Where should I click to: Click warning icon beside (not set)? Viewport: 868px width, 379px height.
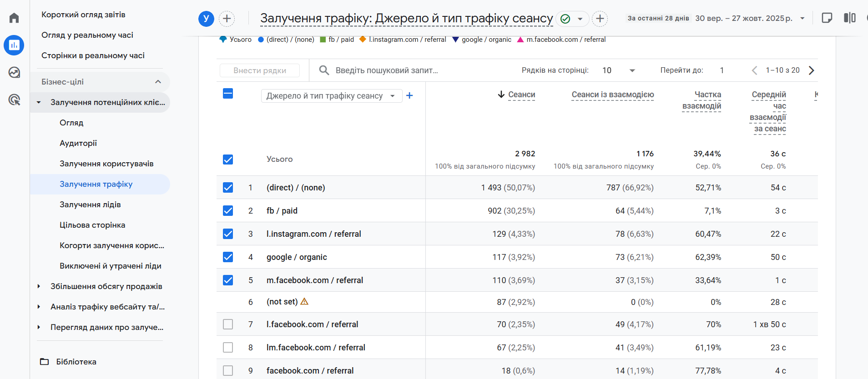[x=304, y=302]
